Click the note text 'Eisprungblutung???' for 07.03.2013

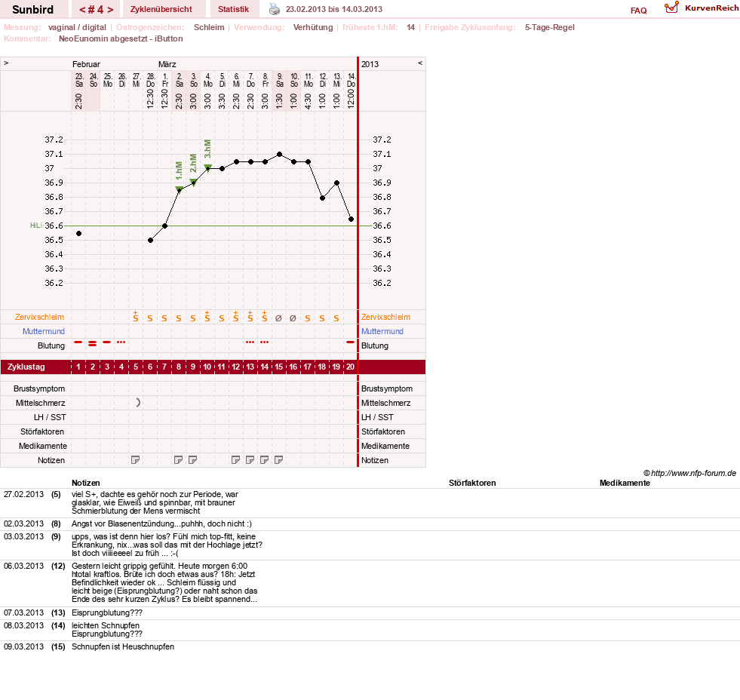(106, 612)
